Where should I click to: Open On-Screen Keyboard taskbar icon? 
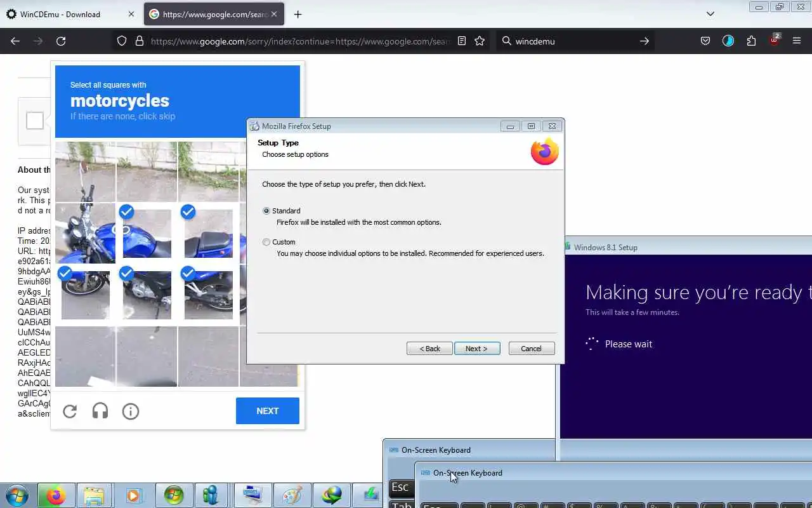(252, 495)
